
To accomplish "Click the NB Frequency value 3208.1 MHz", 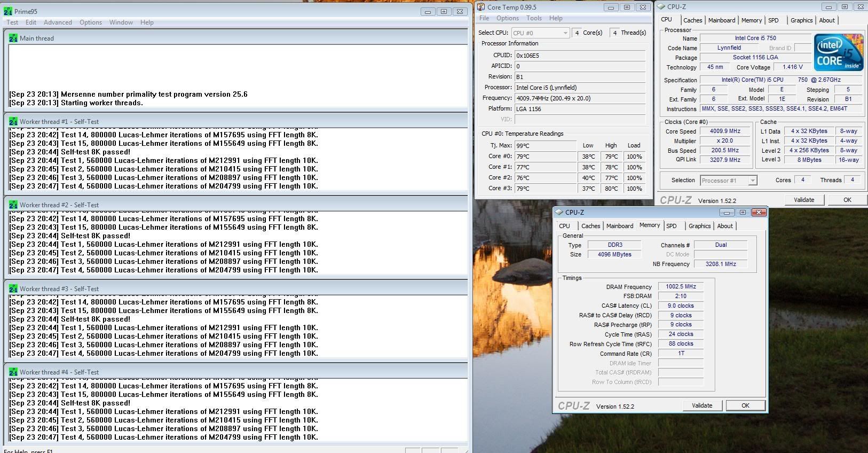I will [721, 264].
